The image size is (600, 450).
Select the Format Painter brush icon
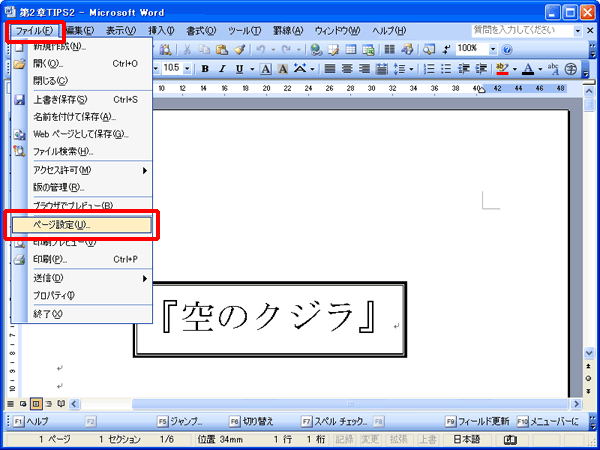click(240, 49)
